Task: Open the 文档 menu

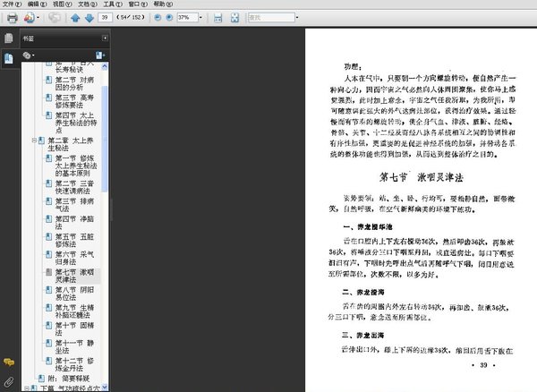Action: tap(88, 4)
